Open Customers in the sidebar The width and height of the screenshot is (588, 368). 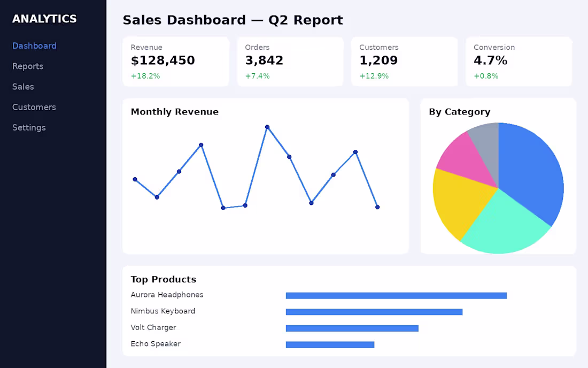(x=34, y=108)
